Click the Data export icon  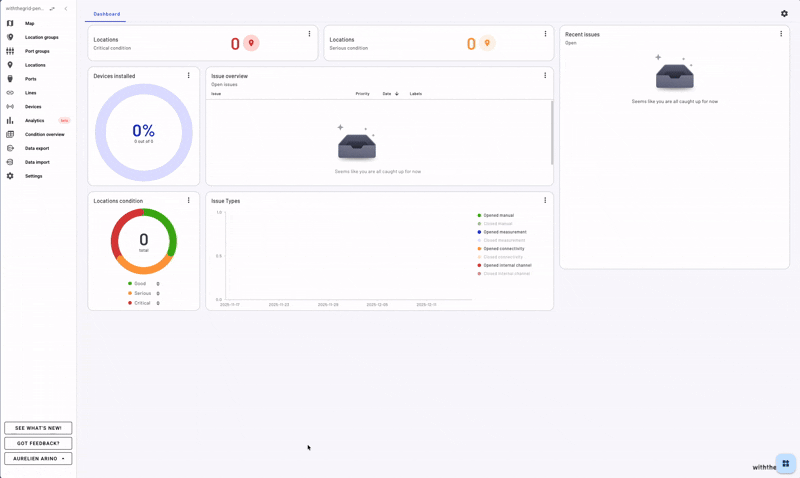[10, 148]
